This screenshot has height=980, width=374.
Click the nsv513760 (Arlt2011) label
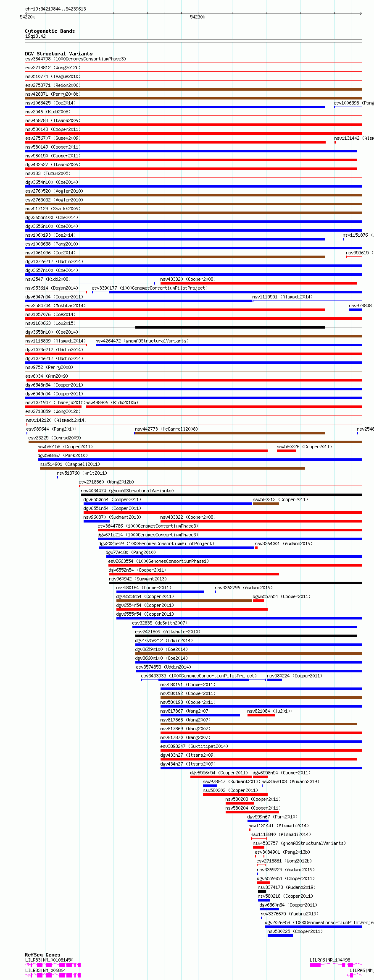pos(82,473)
